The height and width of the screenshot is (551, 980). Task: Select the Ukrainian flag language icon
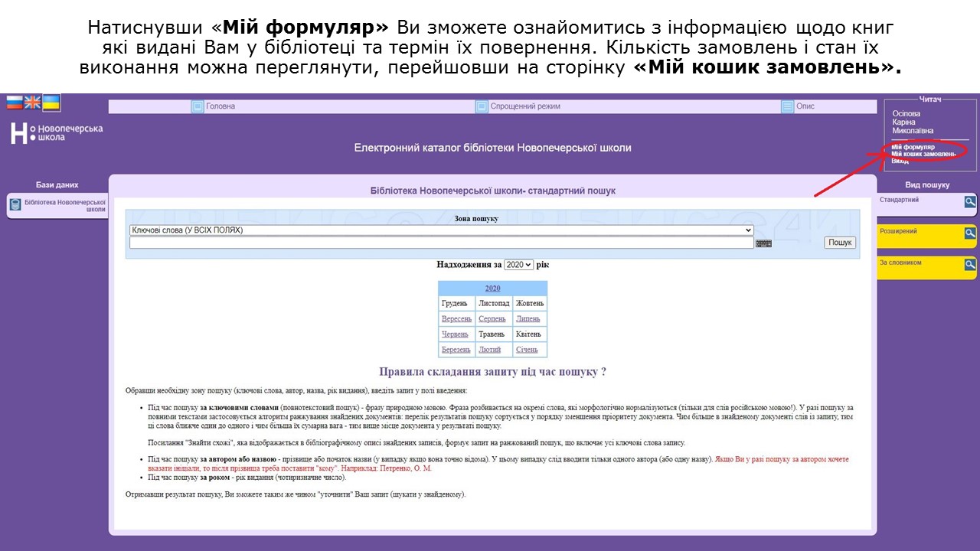click(x=51, y=103)
